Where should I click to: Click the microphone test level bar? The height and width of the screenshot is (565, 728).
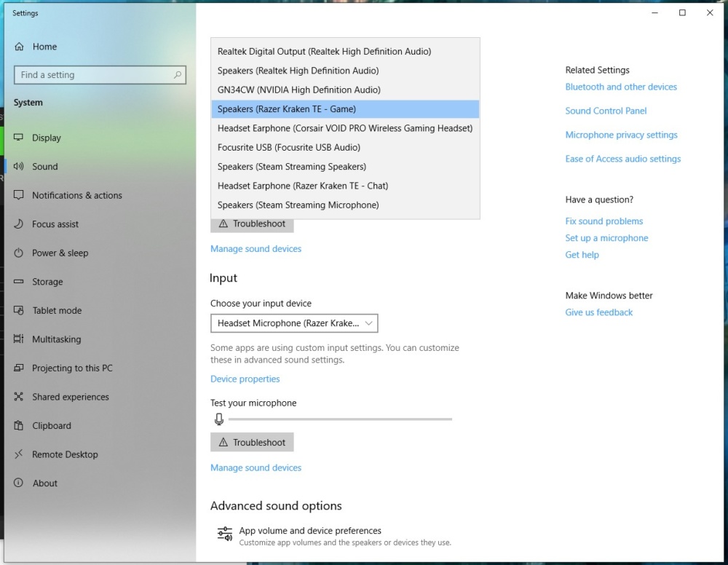pyautogui.click(x=340, y=419)
